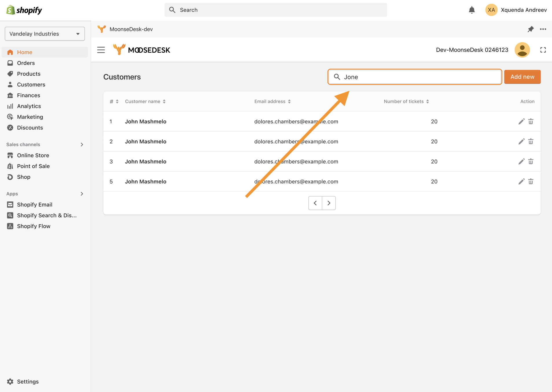Go to next page of customers

[329, 203]
